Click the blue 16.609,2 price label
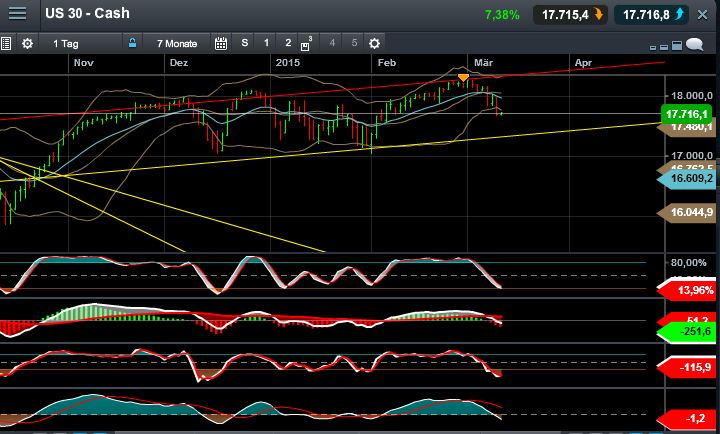This screenshot has width=720, height=434. (686, 178)
